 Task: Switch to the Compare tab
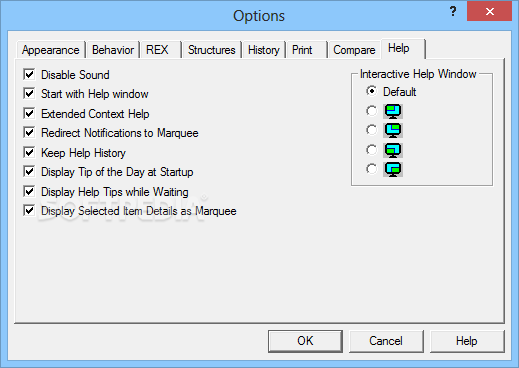pyautogui.click(x=354, y=50)
